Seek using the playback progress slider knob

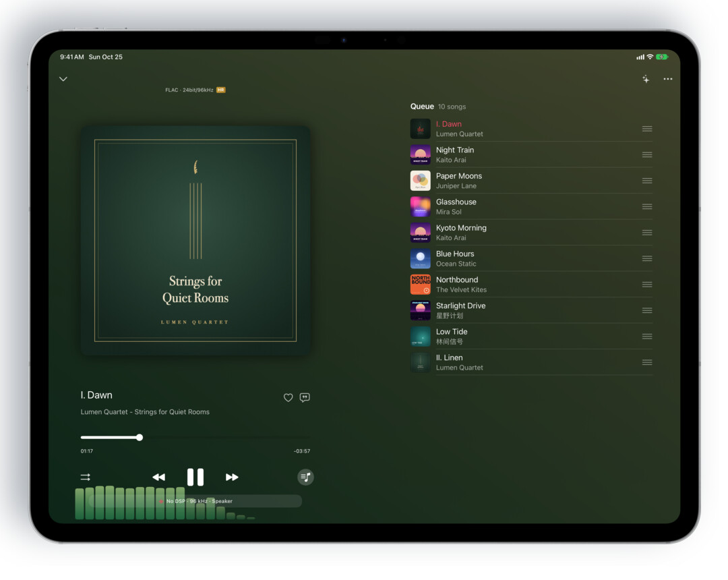(140, 438)
